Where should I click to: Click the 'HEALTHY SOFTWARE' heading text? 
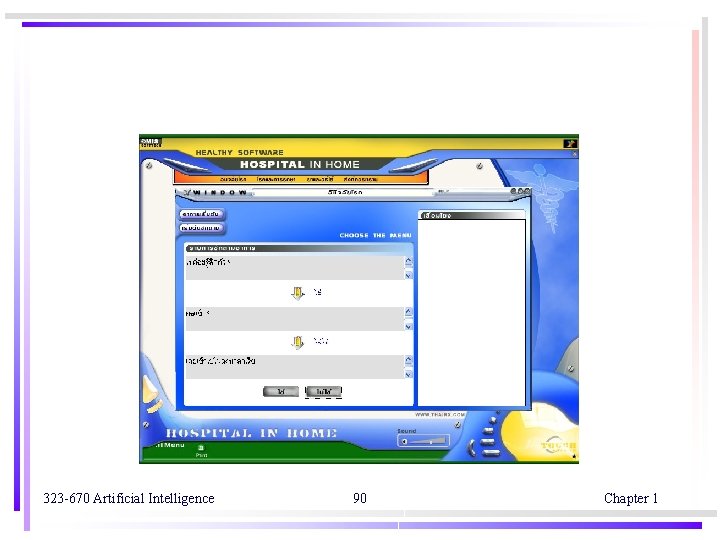point(239,152)
